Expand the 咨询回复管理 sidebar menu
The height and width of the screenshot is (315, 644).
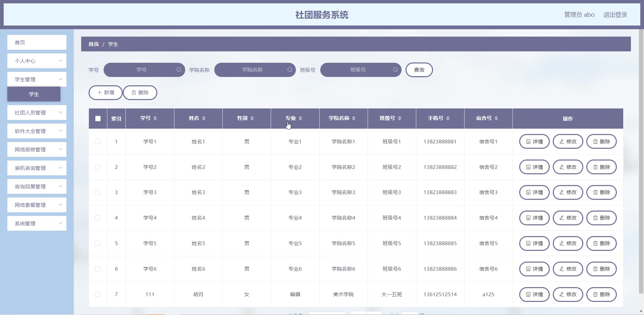point(37,186)
